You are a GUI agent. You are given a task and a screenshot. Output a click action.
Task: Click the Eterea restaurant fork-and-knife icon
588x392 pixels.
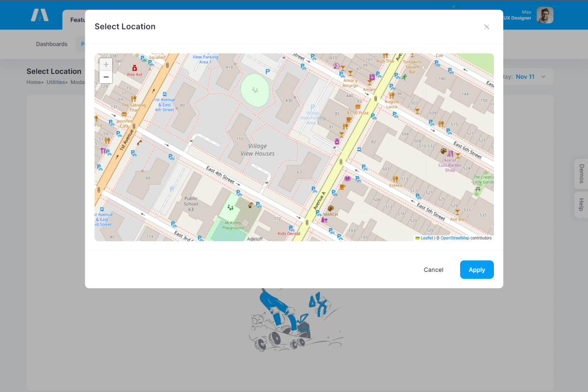click(x=395, y=179)
